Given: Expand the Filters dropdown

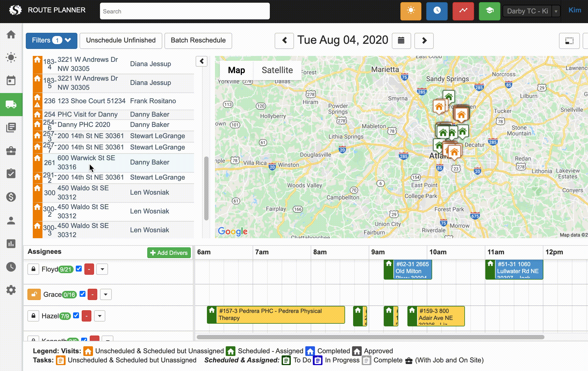Looking at the screenshot, I should [x=51, y=41].
